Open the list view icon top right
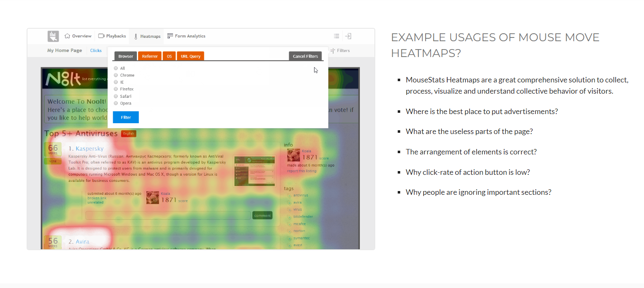 [x=336, y=36]
